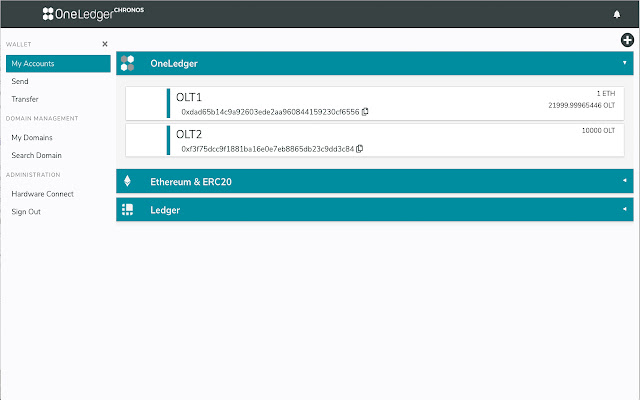The height and width of the screenshot is (400, 640).
Task: Select My Accounts in sidebar
Action: [x=58, y=64]
